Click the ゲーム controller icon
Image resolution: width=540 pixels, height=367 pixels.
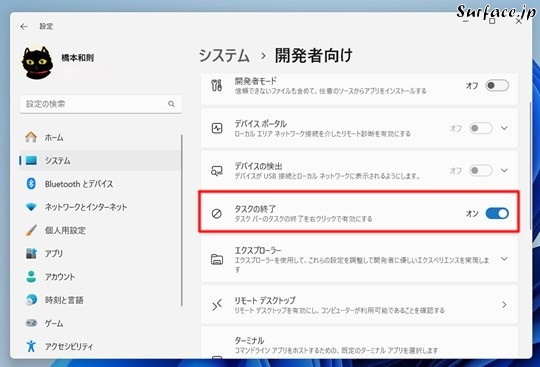31,323
